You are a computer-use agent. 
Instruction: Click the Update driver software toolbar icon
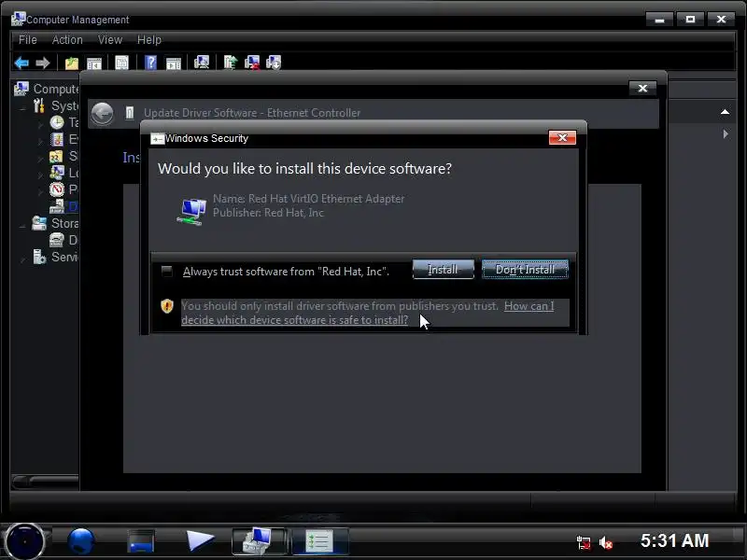click(231, 63)
